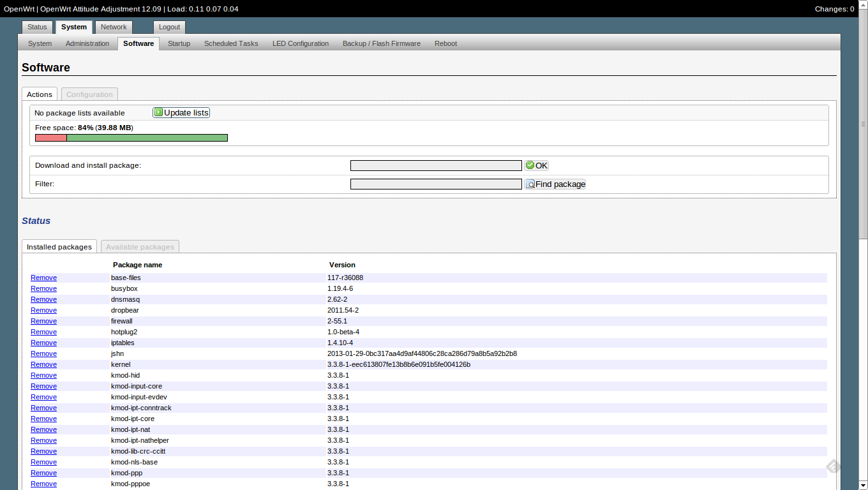Click the Version column header

(342, 265)
